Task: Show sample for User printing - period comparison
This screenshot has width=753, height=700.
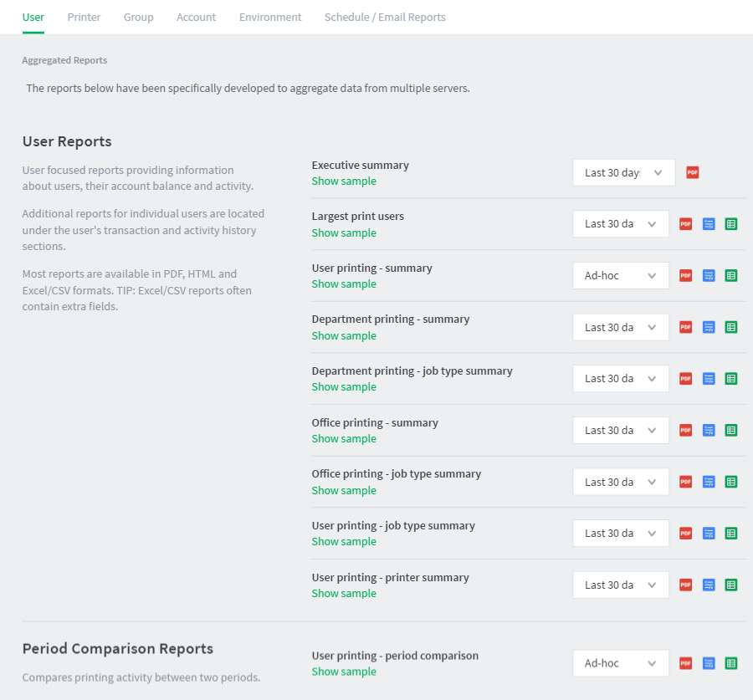Action: pyautogui.click(x=344, y=672)
